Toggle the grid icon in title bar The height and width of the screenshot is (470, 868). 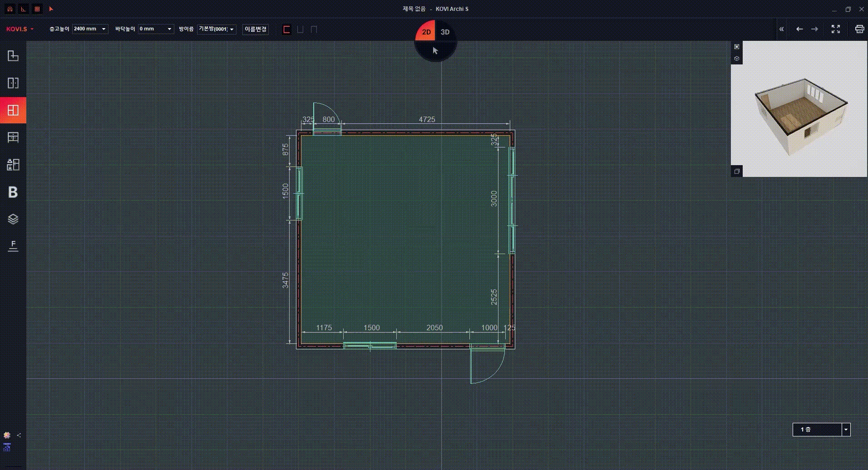coord(37,9)
